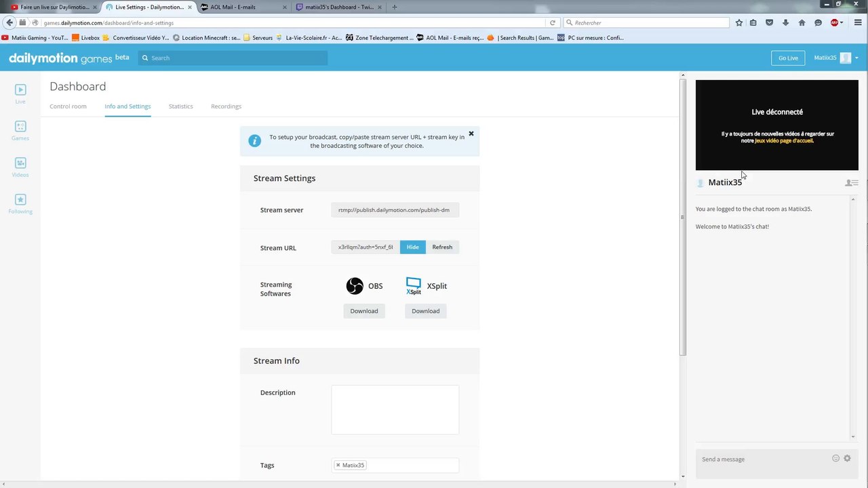Viewport: 868px width, 488px height.
Task: Download OBS software
Action: coord(364,311)
